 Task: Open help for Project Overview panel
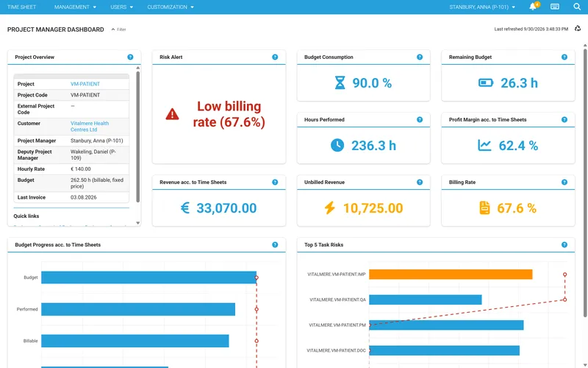click(x=130, y=57)
